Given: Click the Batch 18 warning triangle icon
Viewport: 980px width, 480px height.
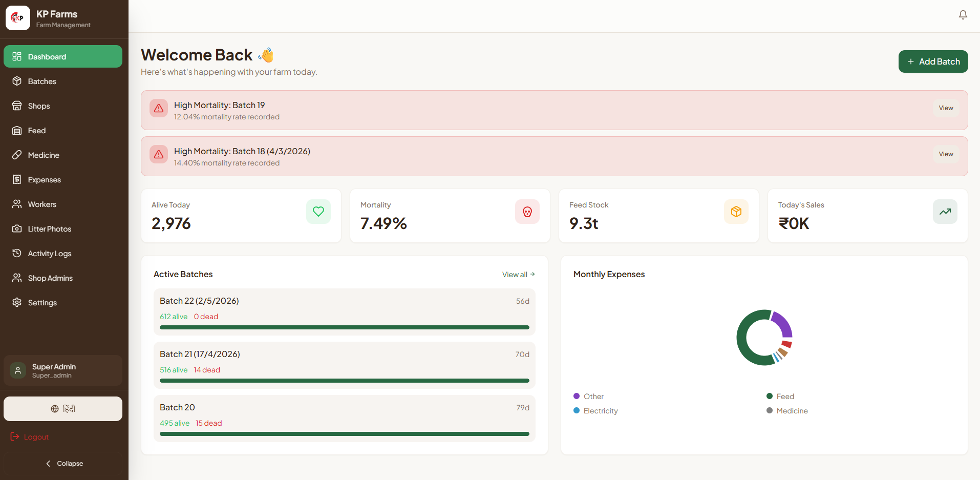Looking at the screenshot, I should tap(159, 154).
